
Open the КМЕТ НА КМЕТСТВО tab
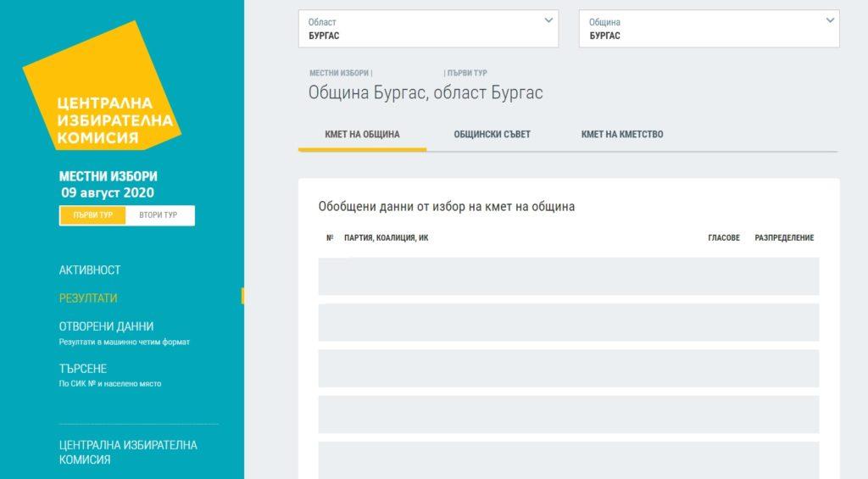point(621,135)
